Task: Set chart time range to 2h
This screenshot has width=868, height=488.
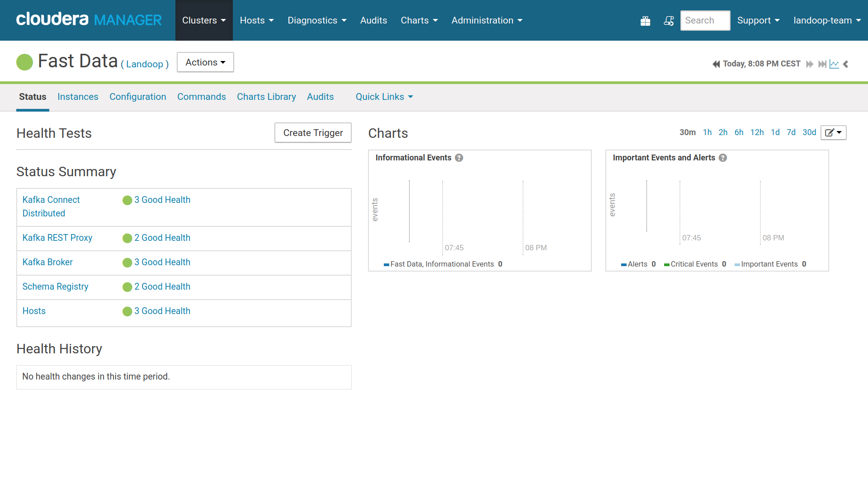Action: tap(723, 132)
